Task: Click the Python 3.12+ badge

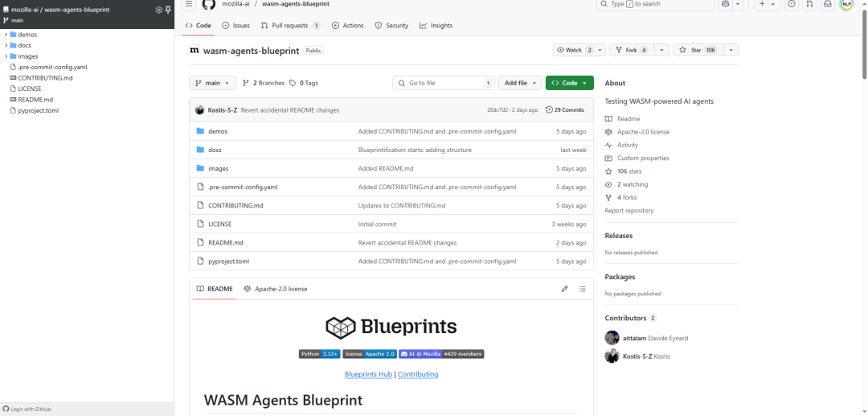Action: [x=320, y=353]
